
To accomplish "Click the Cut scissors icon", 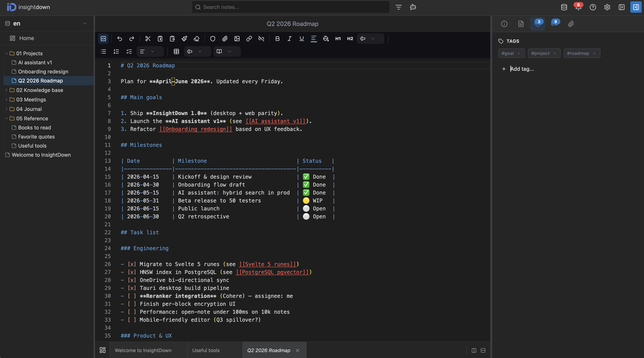I will 148,38.
